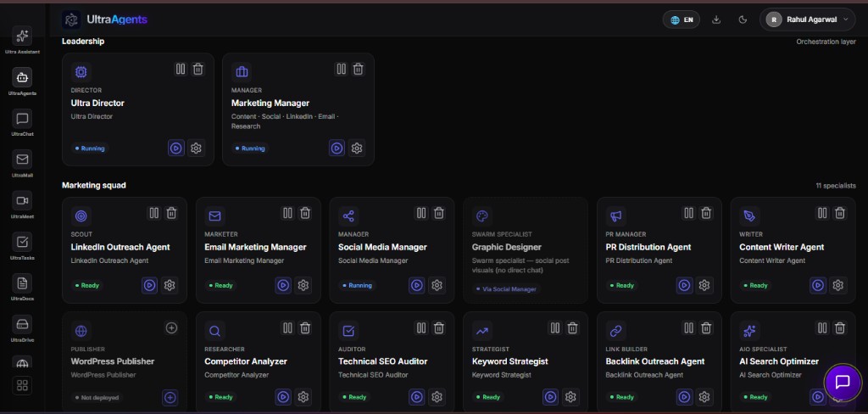
Task: Open the EN language selector
Action: [682, 20]
